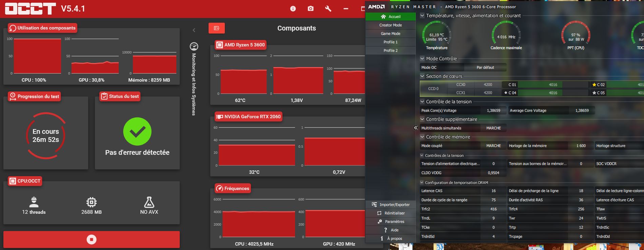Click Réinitialiser in Ryzen Master sidebar
The width and height of the screenshot is (644, 250).
point(391,213)
